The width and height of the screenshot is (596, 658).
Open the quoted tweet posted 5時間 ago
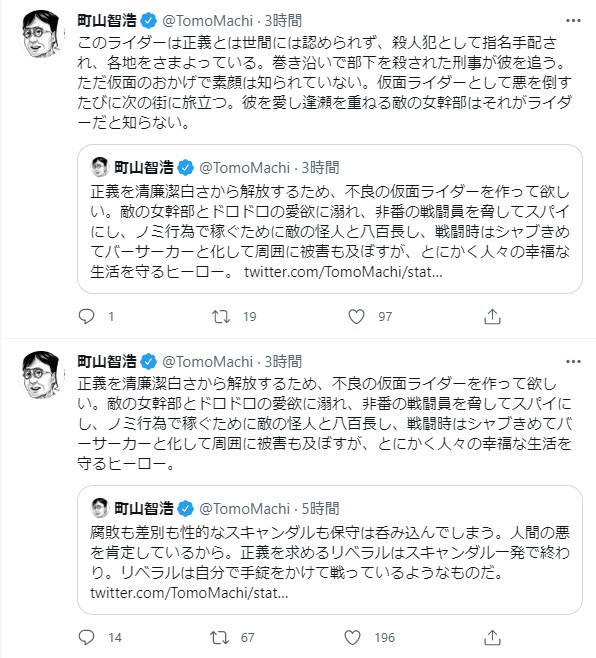[x=330, y=550]
